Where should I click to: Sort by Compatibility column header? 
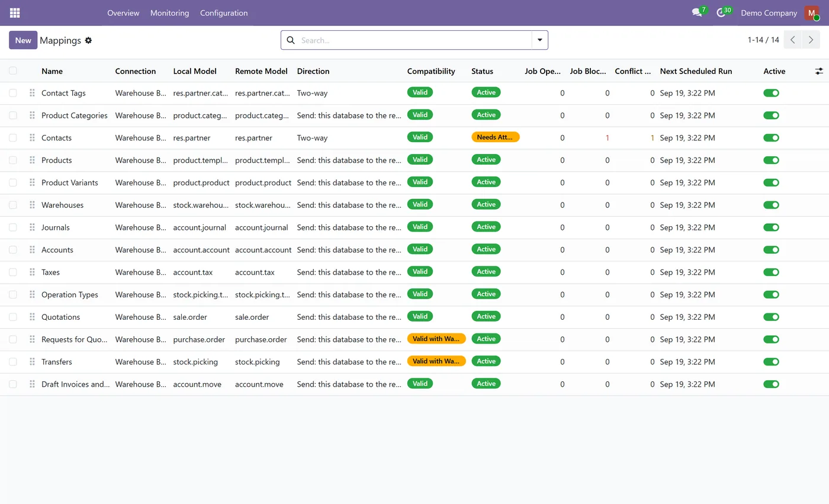[x=431, y=71]
